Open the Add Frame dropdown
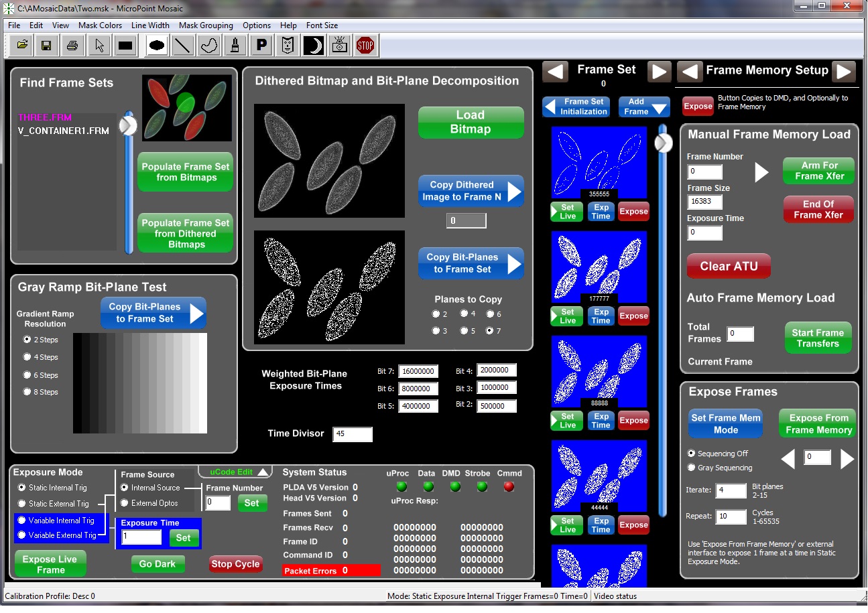Screen dimensions: 868x613 [643, 107]
